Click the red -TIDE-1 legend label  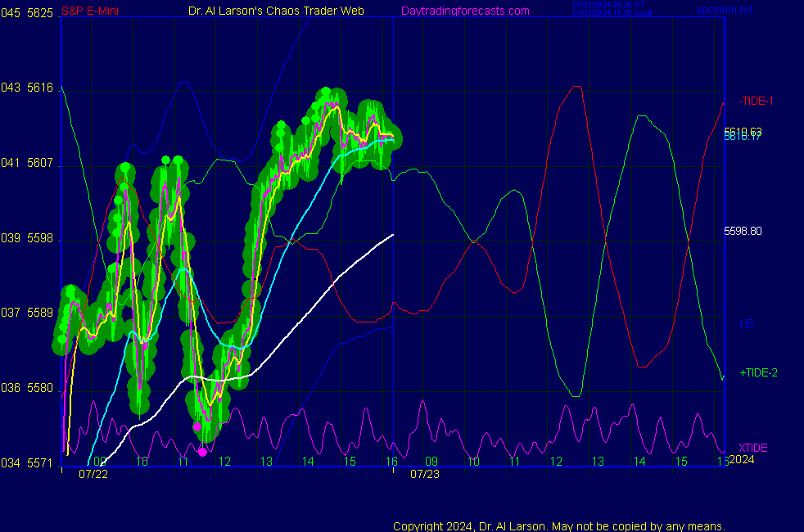click(x=756, y=101)
